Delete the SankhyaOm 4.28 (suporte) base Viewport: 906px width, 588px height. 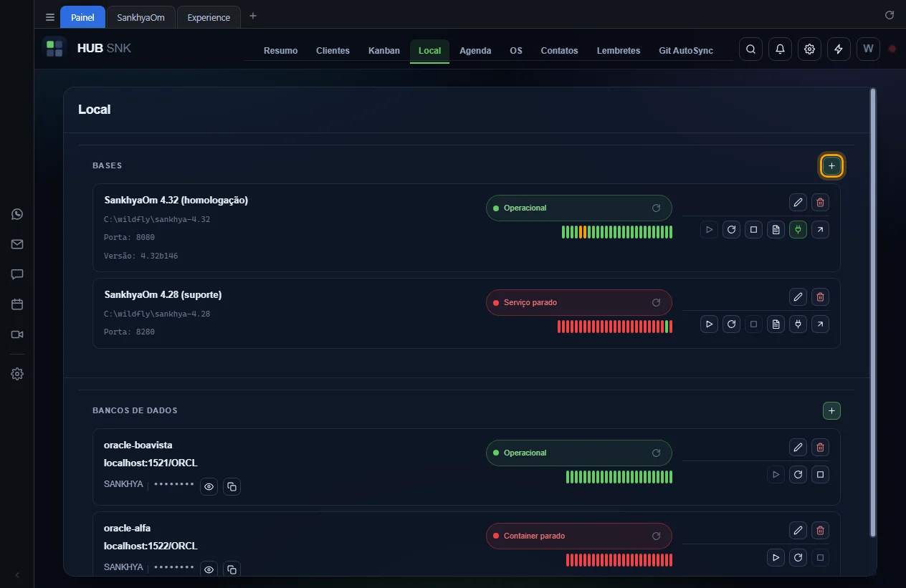821,297
